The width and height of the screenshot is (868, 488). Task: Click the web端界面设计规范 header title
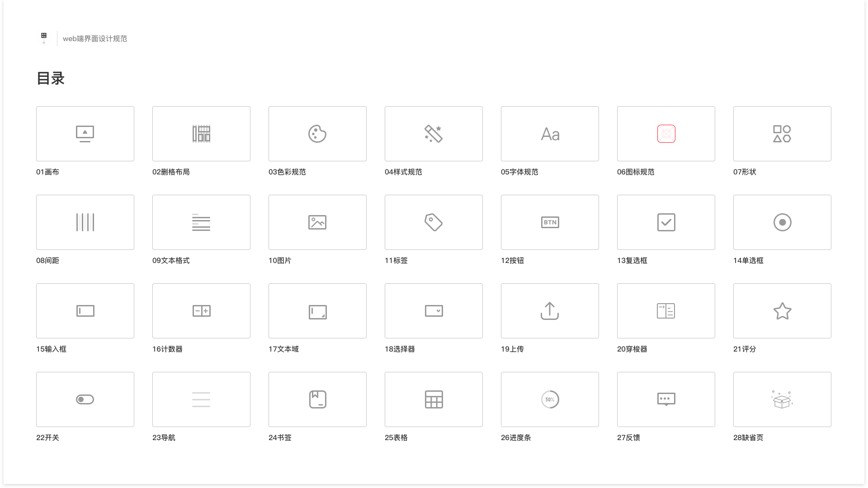tap(95, 39)
